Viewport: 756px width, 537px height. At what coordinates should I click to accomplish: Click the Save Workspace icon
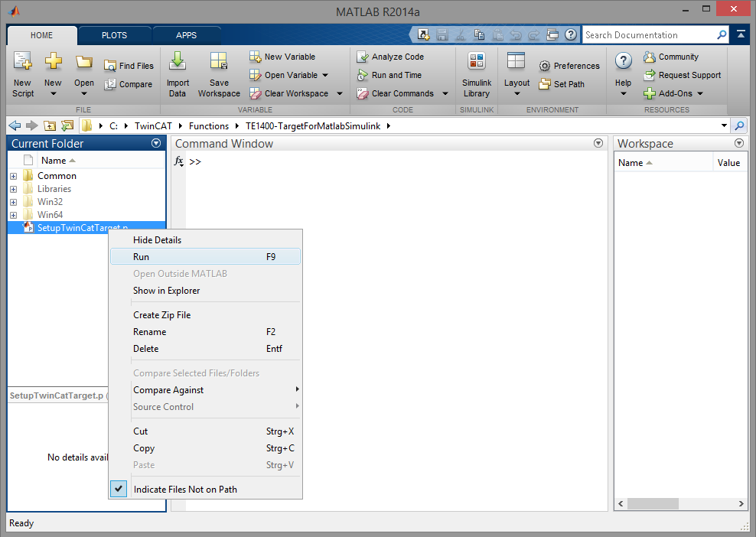pos(218,62)
